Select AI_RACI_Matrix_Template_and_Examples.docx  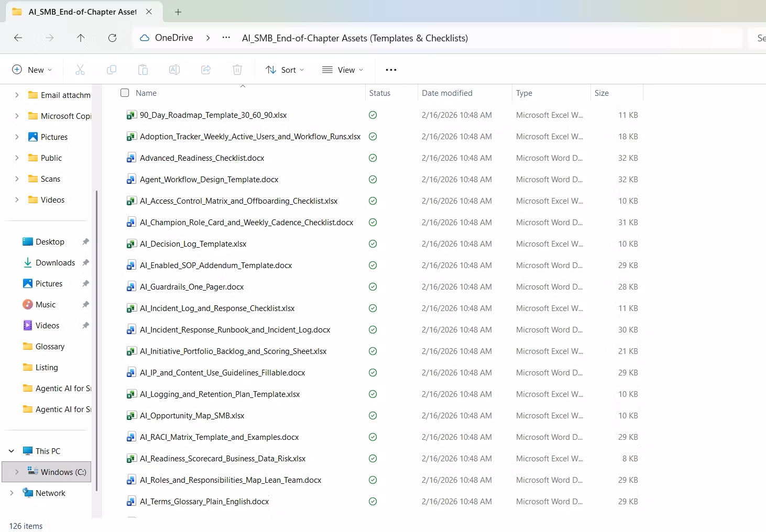pos(219,437)
